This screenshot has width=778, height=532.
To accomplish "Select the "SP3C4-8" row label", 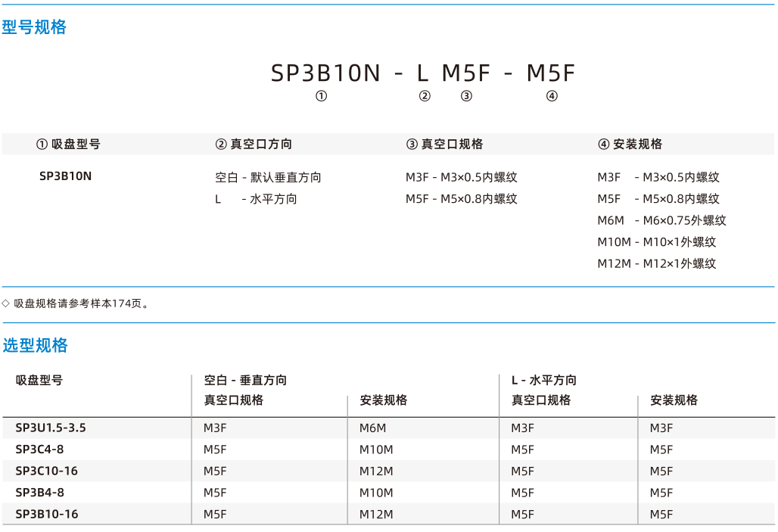I will tap(39, 450).
